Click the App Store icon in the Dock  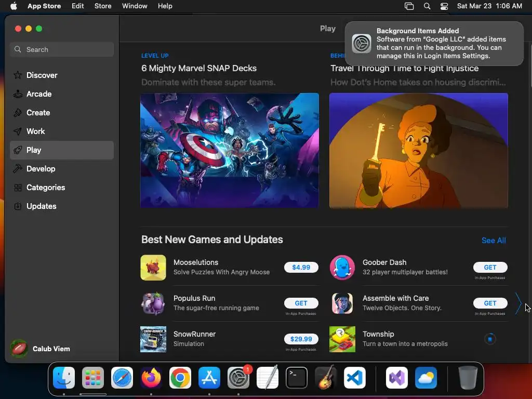[x=209, y=378]
